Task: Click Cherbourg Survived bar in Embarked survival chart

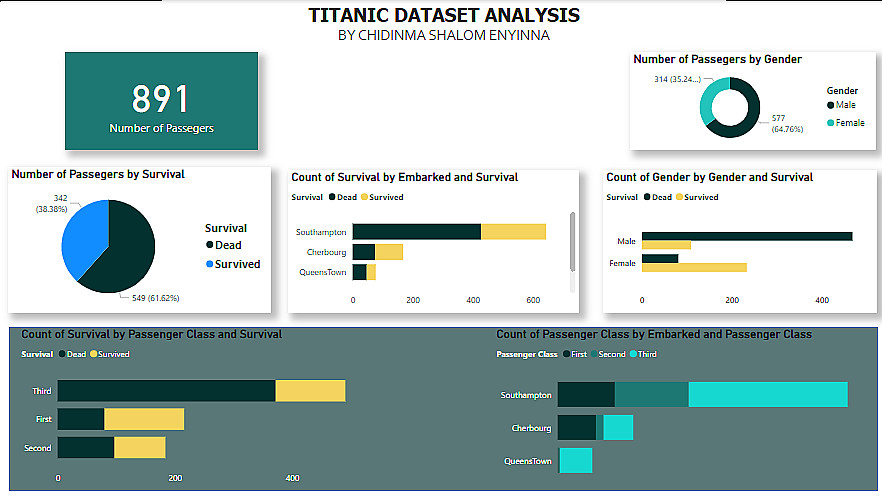Action: pyautogui.click(x=389, y=252)
